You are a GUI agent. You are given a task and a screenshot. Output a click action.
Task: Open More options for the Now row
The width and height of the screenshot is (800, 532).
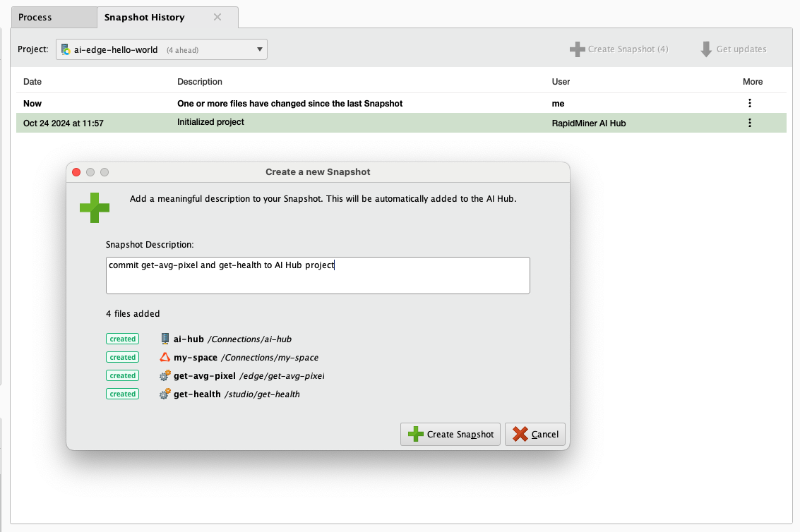coord(749,103)
